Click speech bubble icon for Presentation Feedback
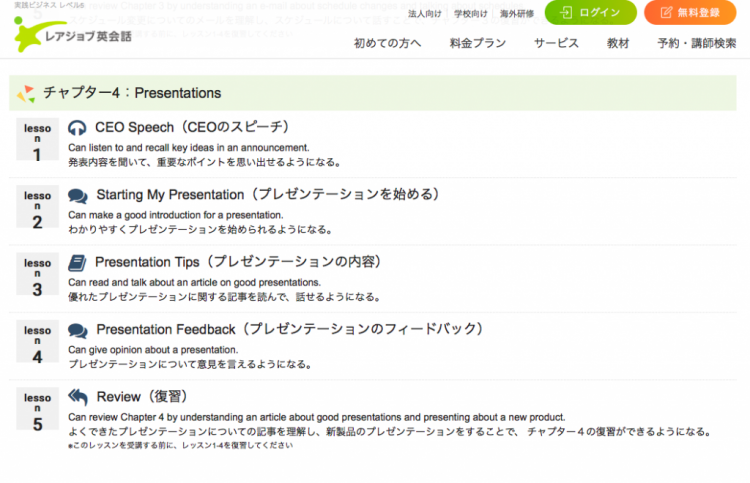Viewport: 750px width, 483px height. click(78, 330)
